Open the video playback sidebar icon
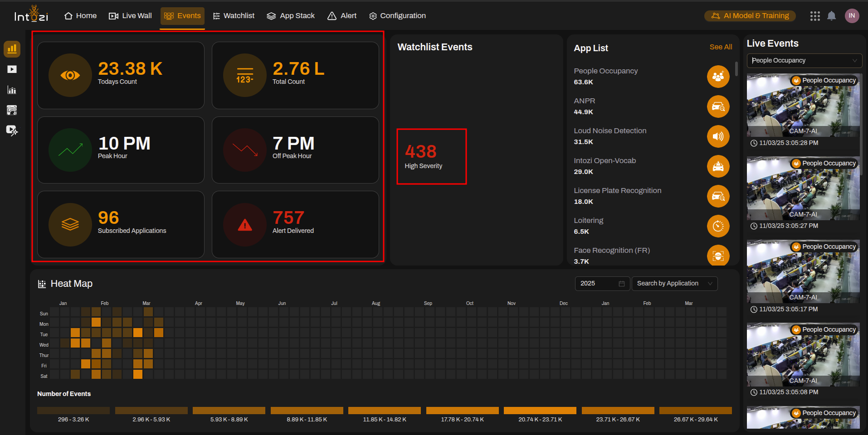 point(12,69)
